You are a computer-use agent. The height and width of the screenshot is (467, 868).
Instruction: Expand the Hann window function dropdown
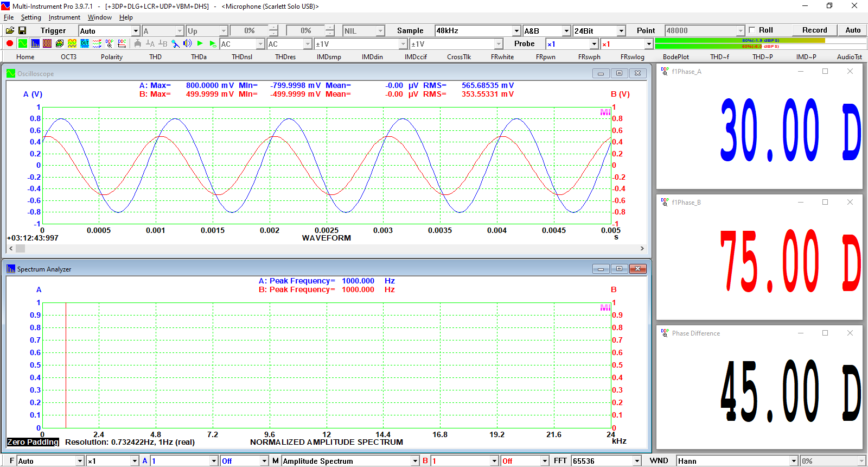[794, 461]
